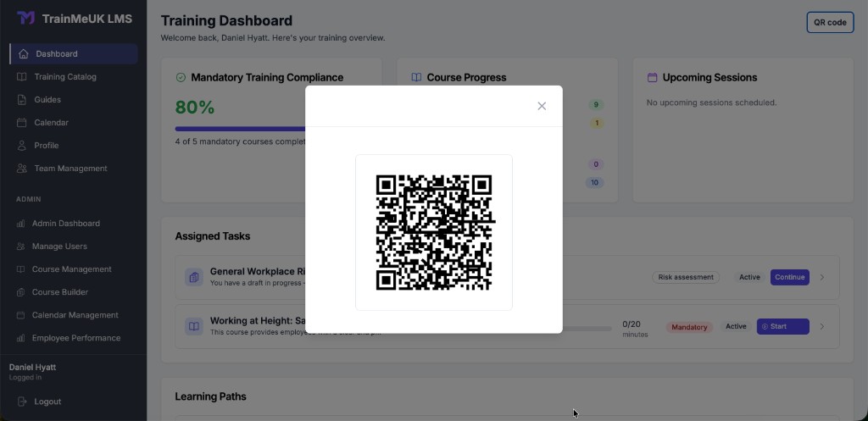868x421 pixels.
Task: Click the Course Builder icon
Action: point(20,292)
